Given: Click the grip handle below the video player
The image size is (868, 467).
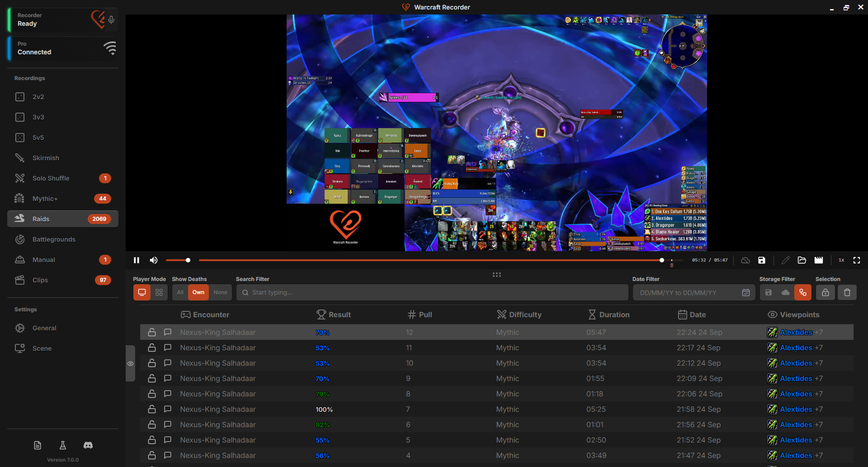Looking at the screenshot, I should click(497, 275).
